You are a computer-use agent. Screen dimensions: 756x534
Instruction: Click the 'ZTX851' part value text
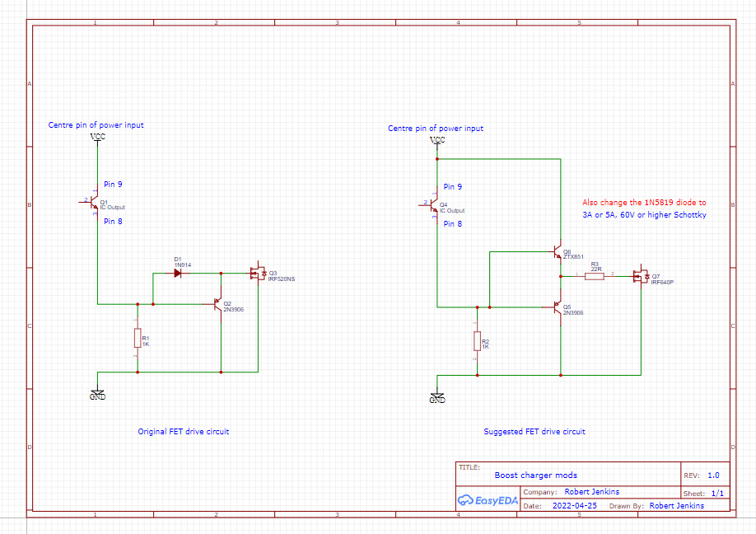[573, 257]
